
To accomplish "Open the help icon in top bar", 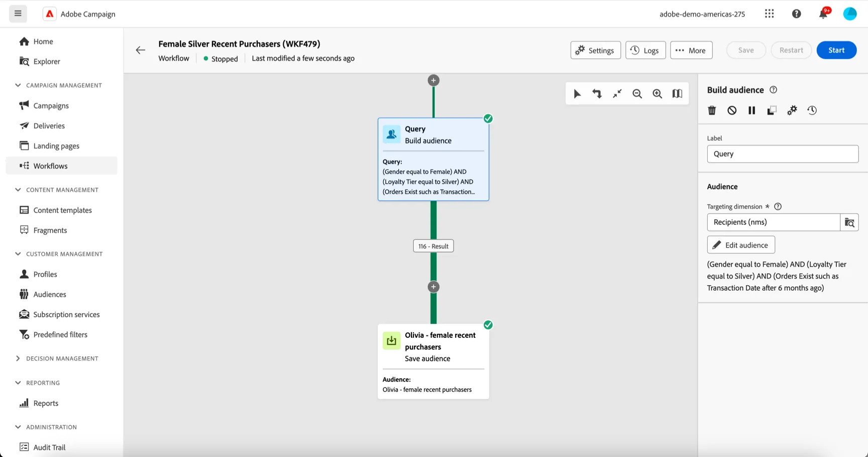I will click(796, 14).
